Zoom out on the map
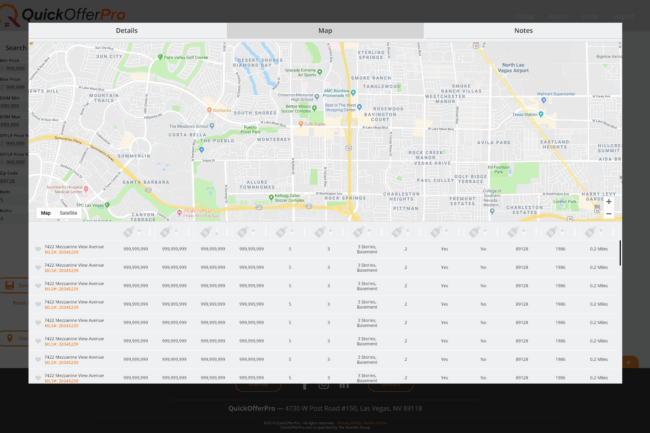This screenshot has height=433, width=650. [x=608, y=213]
